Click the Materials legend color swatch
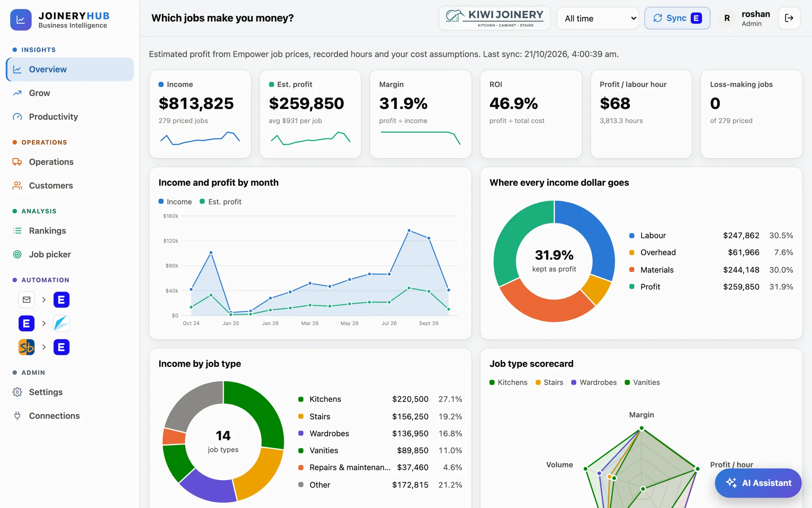812x508 pixels. (632, 270)
